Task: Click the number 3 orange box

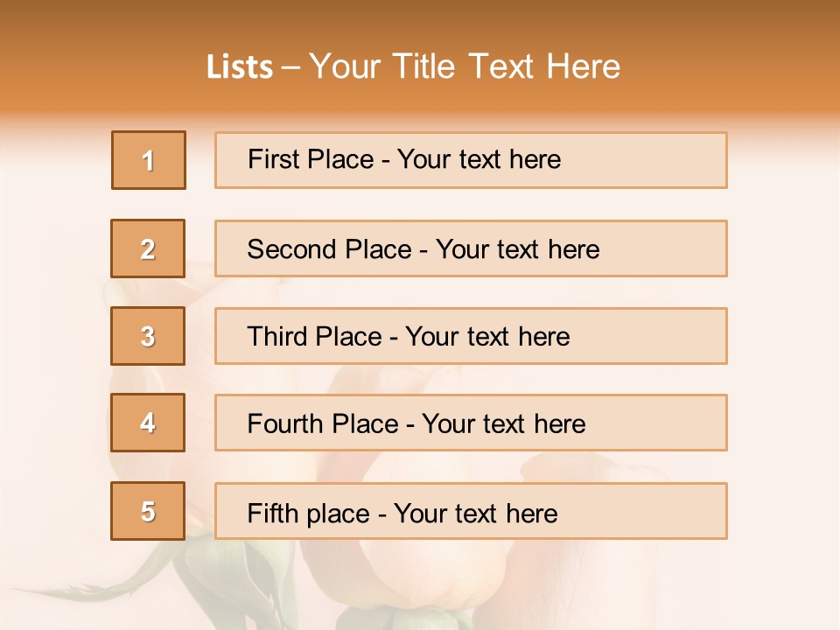Action: click(x=149, y=336)
